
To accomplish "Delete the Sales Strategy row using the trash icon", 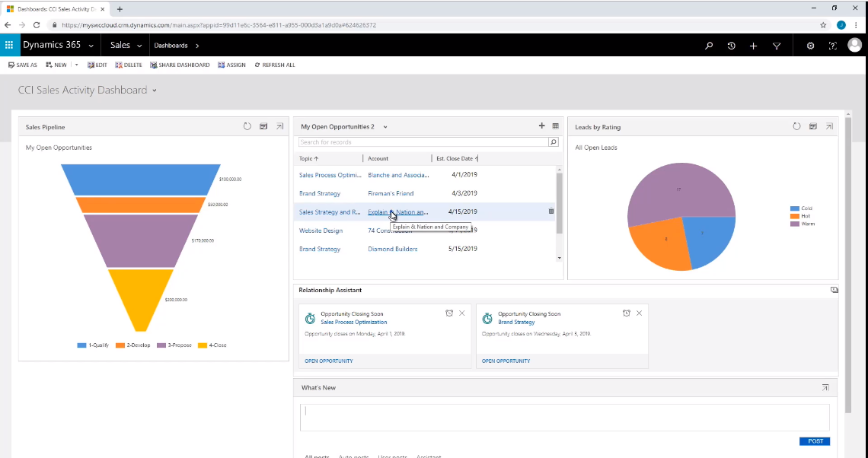I will pos(550,212).
